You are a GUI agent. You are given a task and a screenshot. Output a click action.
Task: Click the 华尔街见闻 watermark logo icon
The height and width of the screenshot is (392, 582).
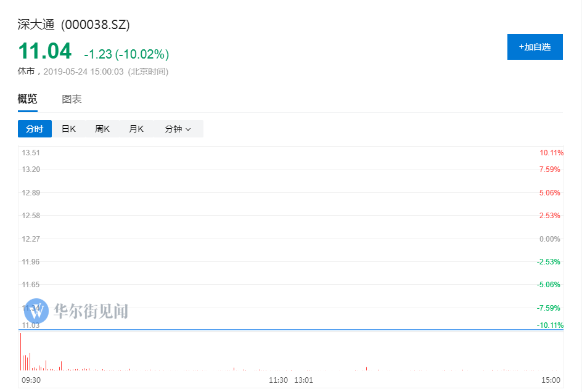point(36,311)
